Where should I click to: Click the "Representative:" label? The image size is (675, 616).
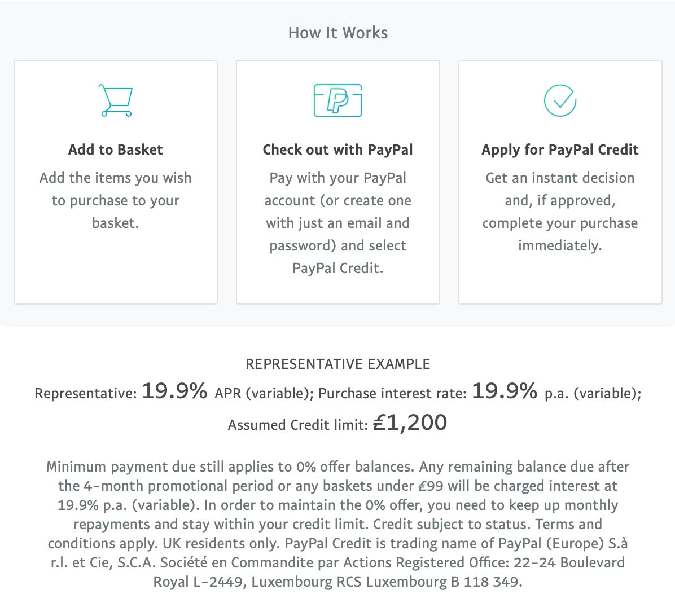(x=86, y=394)
